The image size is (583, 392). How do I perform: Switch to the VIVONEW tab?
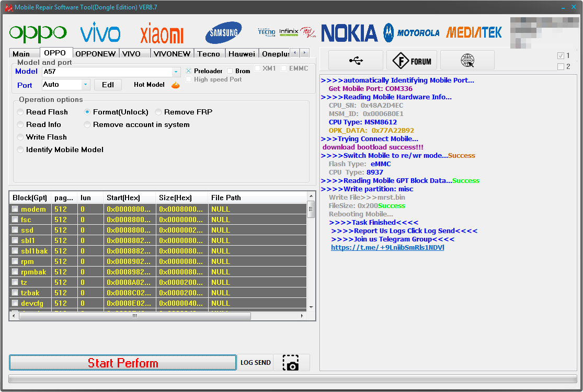[172, 54]
